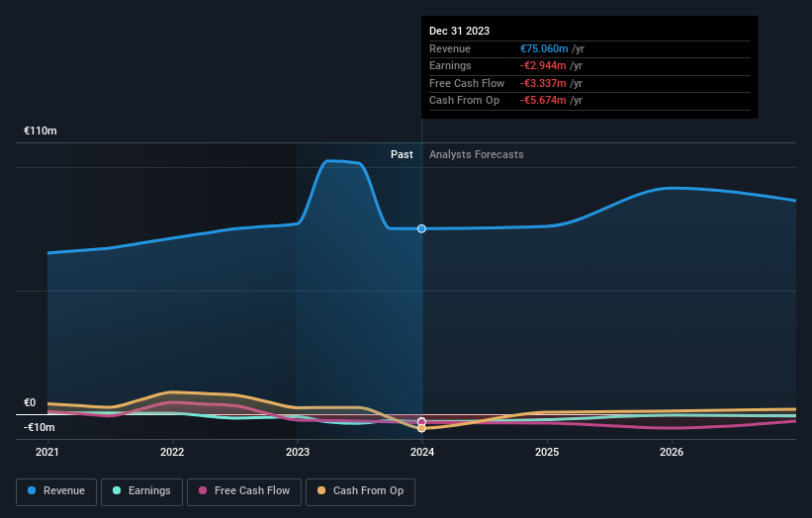812x518 pixels.
Task: Click the pink Free Cash Flow marker at 2024
Action: (x=421, y=422)
